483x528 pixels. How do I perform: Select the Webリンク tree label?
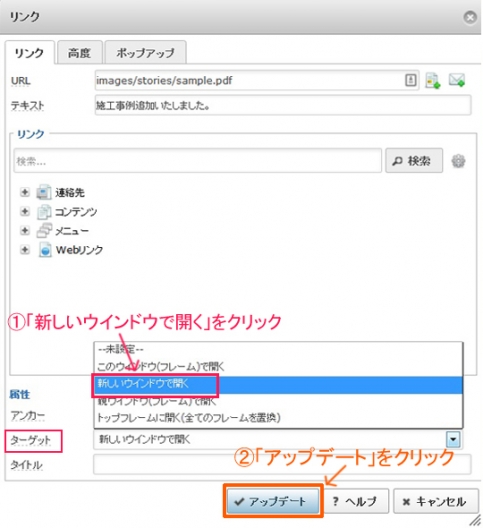(x=79, y=250)
